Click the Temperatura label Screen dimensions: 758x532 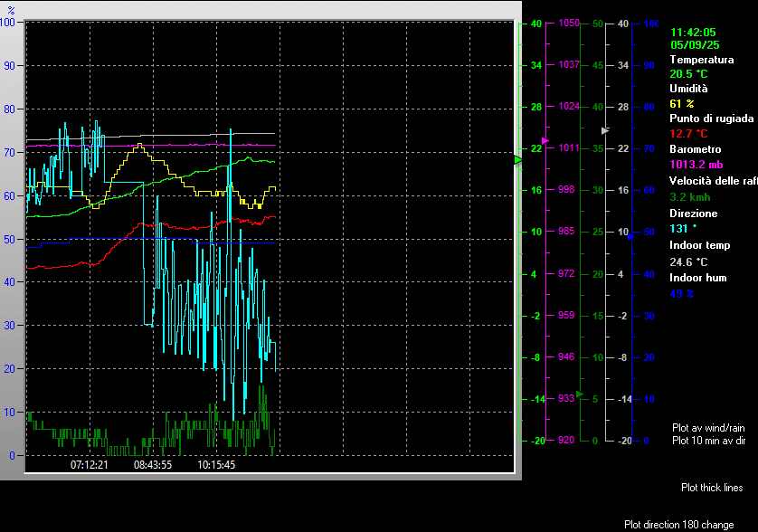click(701, 60)
